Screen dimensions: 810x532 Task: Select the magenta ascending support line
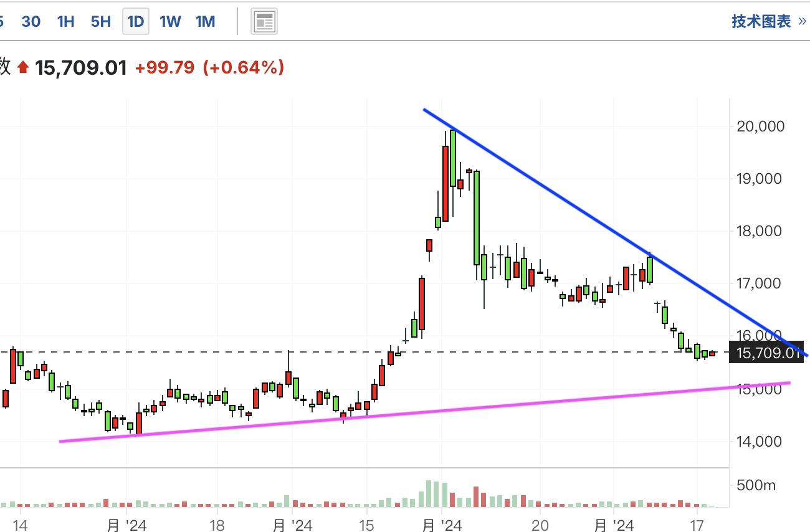click(x=424, y=411)
